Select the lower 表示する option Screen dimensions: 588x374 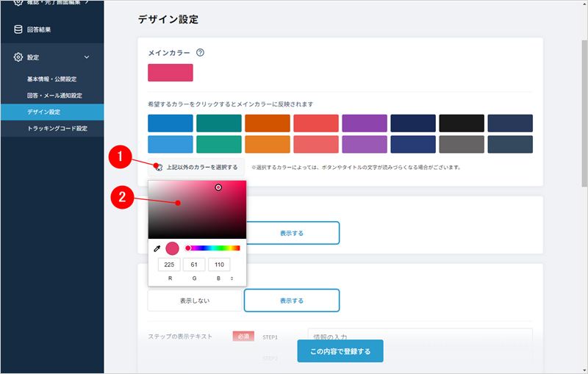291,301
